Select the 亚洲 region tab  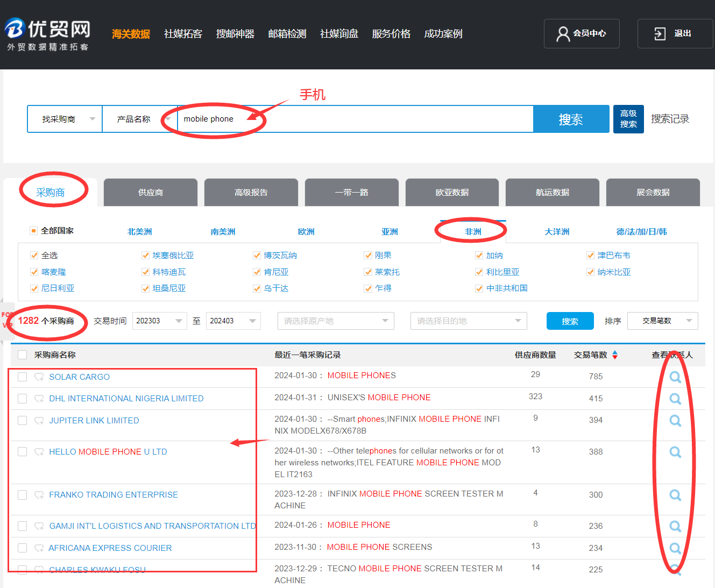(x=390, y=232)
